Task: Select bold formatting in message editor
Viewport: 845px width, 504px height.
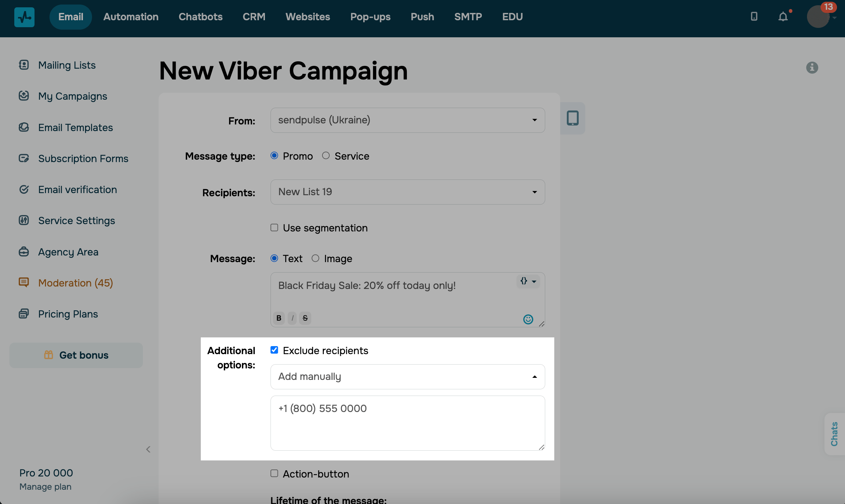Action: (x=279, y=318)
